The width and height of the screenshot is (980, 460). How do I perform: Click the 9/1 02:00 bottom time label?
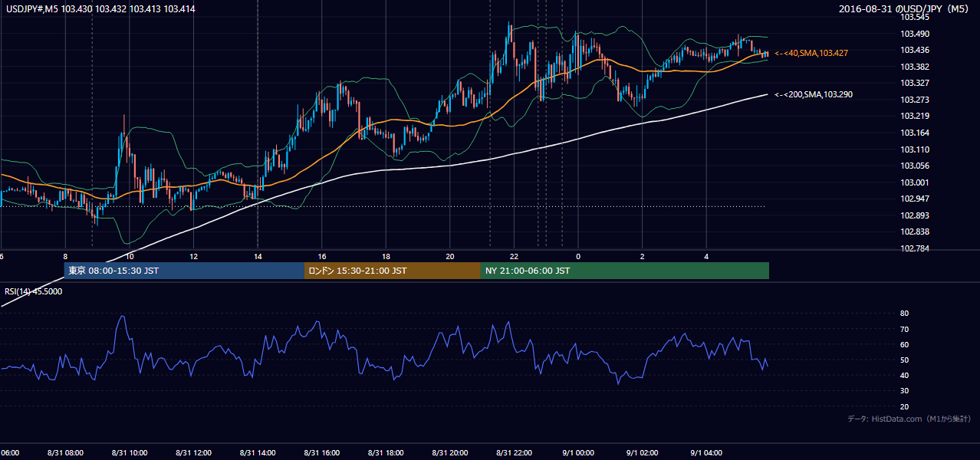pyautogui.click(x=643, y=452)
